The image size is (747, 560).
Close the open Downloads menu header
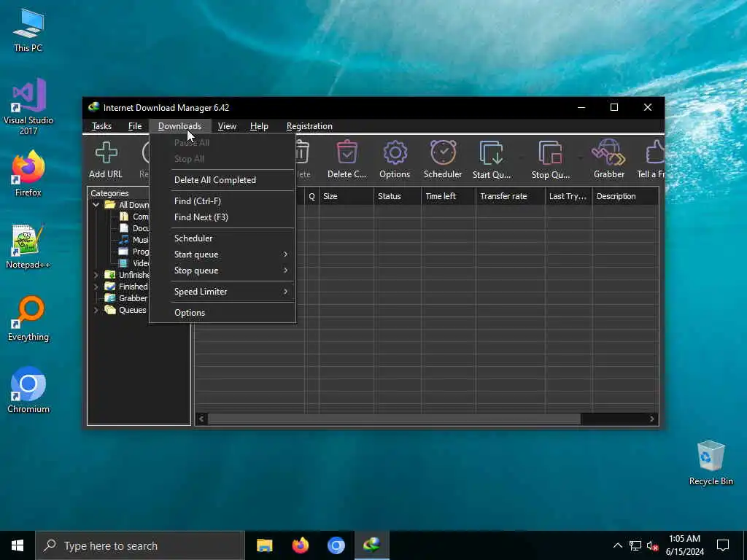(x=179, y=126)
